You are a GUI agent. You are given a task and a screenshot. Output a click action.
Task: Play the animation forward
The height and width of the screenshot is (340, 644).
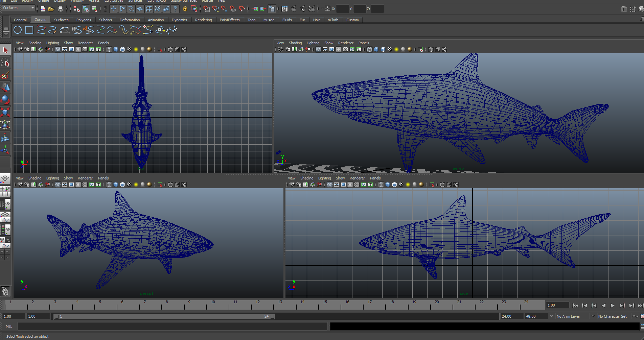tap(613, 305)
